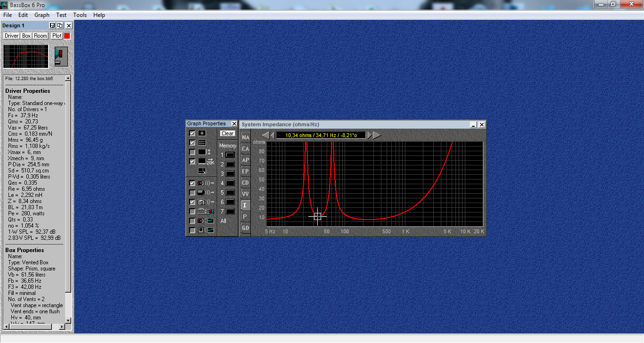Select the VV vent velocity graph

click(x=246, y=194)
